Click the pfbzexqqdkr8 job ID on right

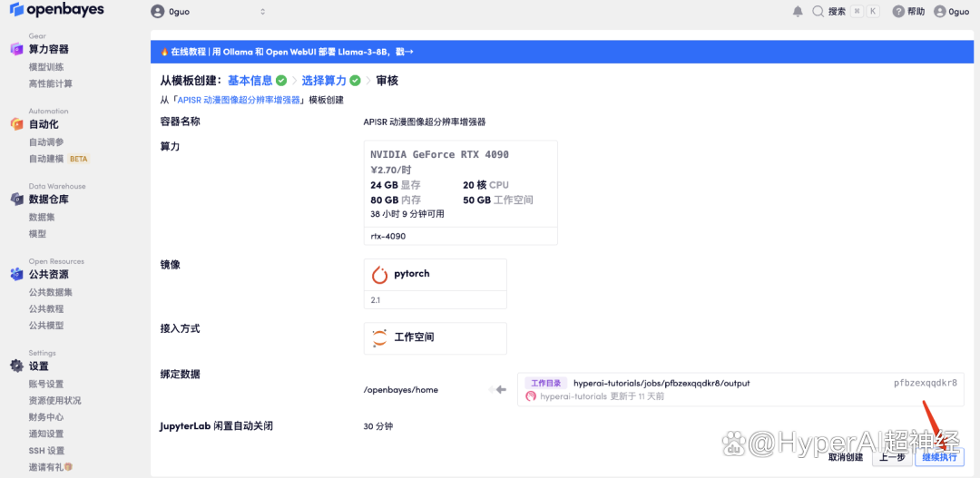click(x=925, y=383)
